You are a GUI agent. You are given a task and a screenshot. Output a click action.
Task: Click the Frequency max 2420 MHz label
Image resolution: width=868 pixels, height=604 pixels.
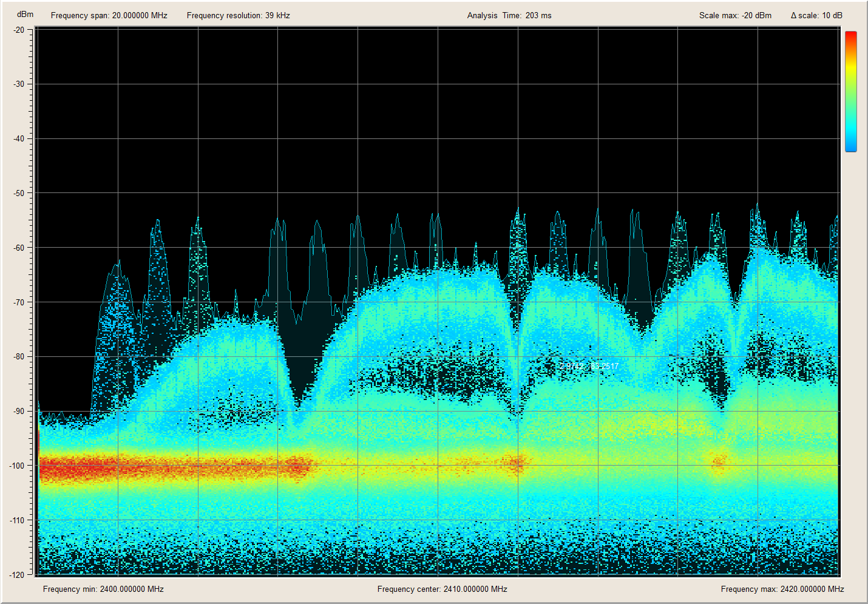point(782,589)
